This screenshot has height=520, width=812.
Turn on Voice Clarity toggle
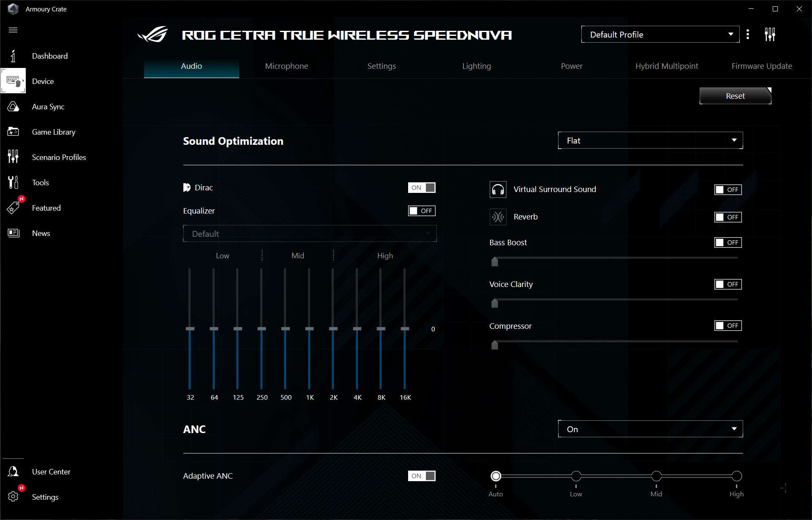[728, 284]
